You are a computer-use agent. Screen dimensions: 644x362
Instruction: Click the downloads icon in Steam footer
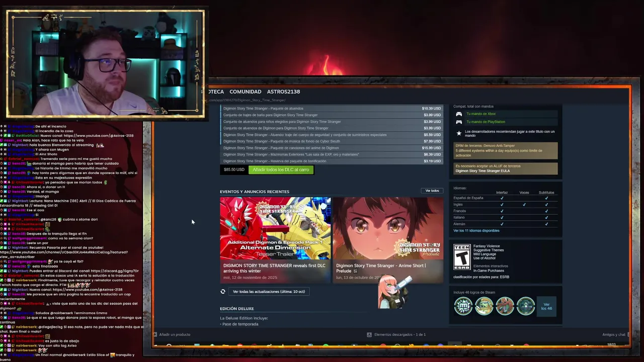tap(369, 334)
